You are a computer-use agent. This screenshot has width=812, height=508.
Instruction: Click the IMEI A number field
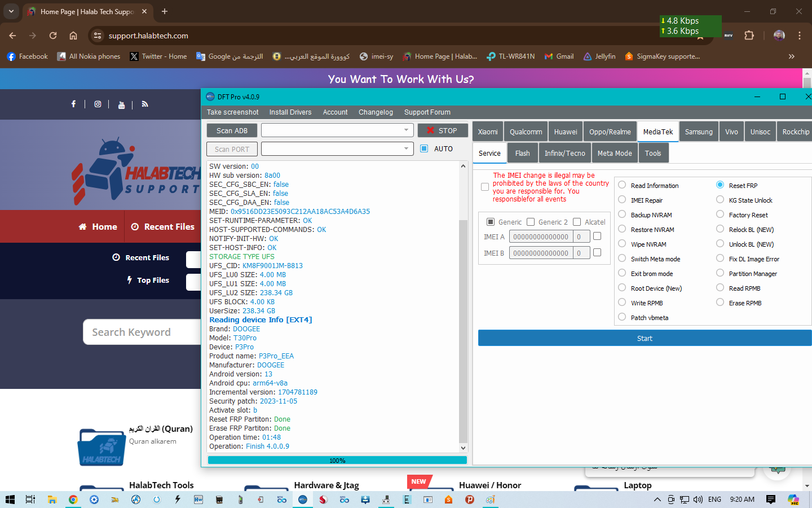(x=541, y=237)
